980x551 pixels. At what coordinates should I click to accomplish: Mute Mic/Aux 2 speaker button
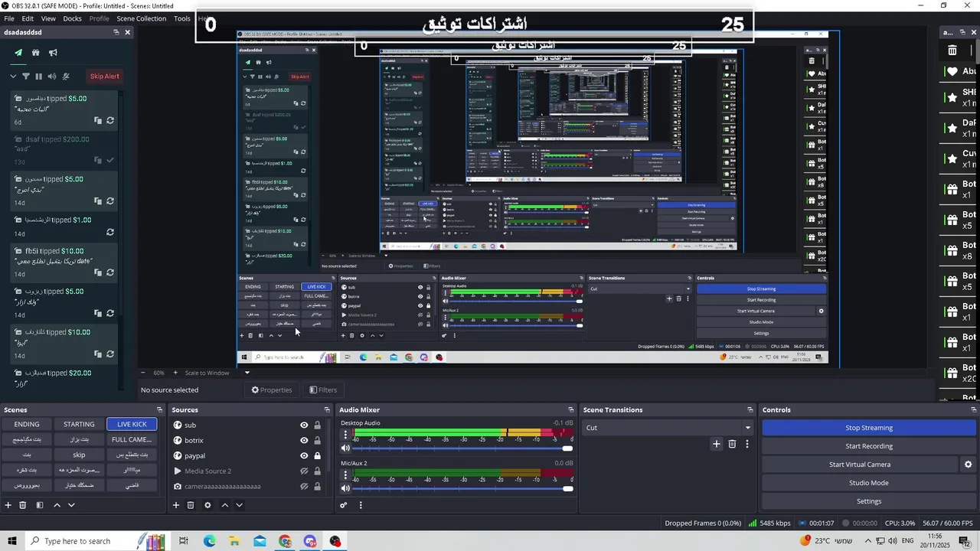[x=345, y=488]
